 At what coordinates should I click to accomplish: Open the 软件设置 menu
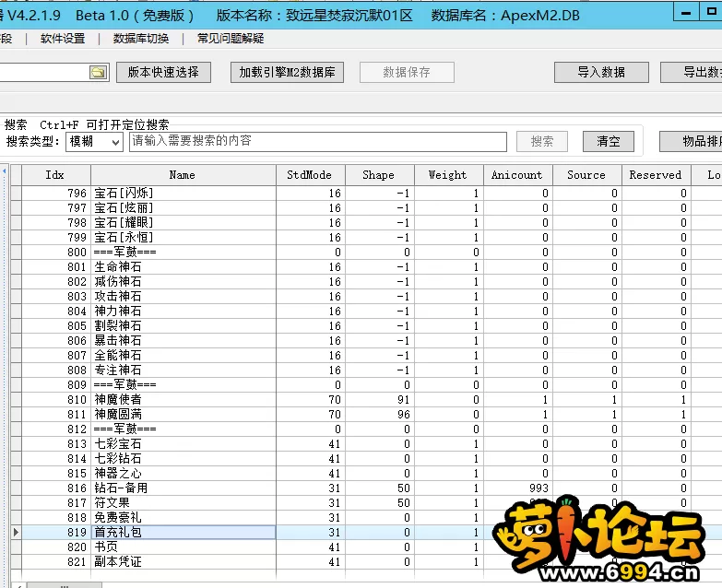tap(63, 39)
